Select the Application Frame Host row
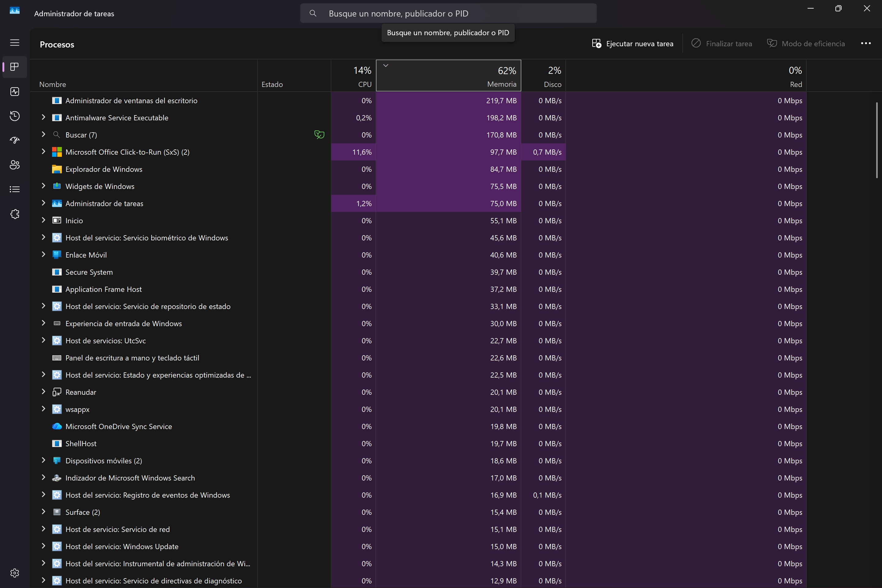The width and height of the screenshot is (882, 588). point(419,289)
